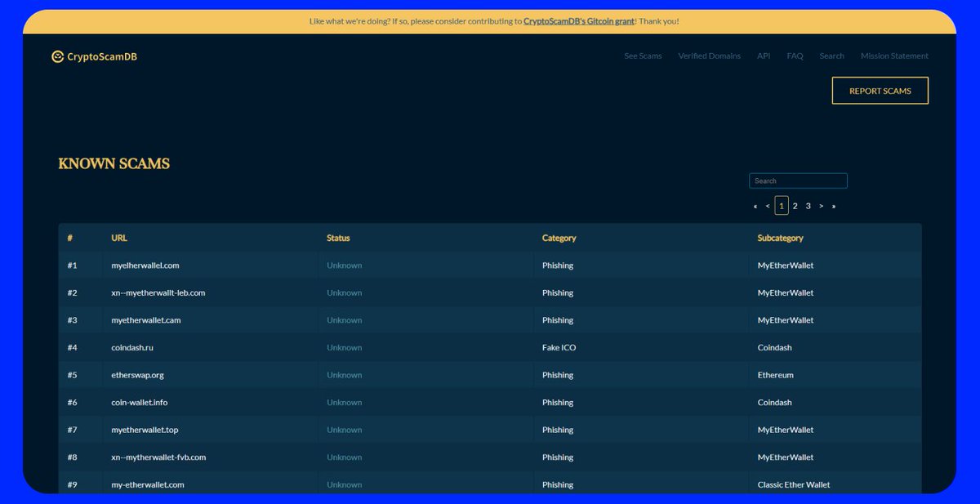
Task: Jump to last page with » arrow
Action: [834, 206]
